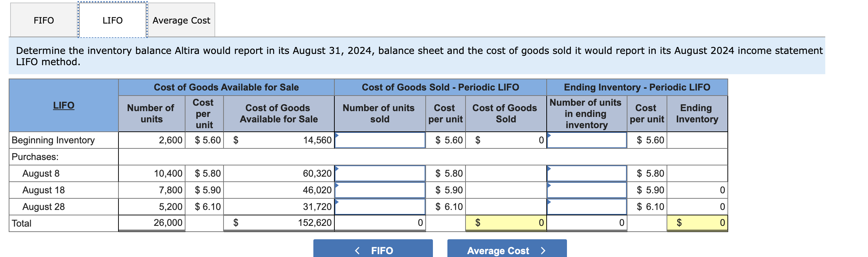Screen dimensions: 868x257
Task: Click the 7,800 units for August 18
Action: (171, 190)
